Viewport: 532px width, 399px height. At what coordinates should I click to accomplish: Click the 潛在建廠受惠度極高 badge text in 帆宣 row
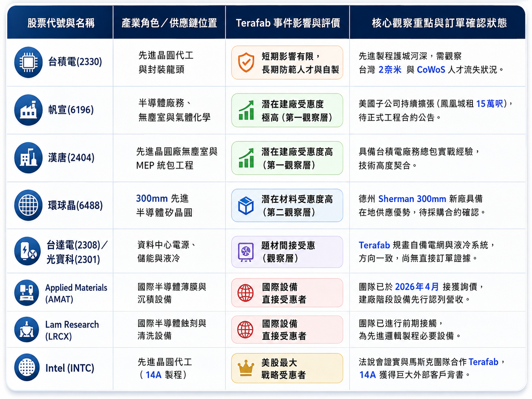(x=297, y=111)
